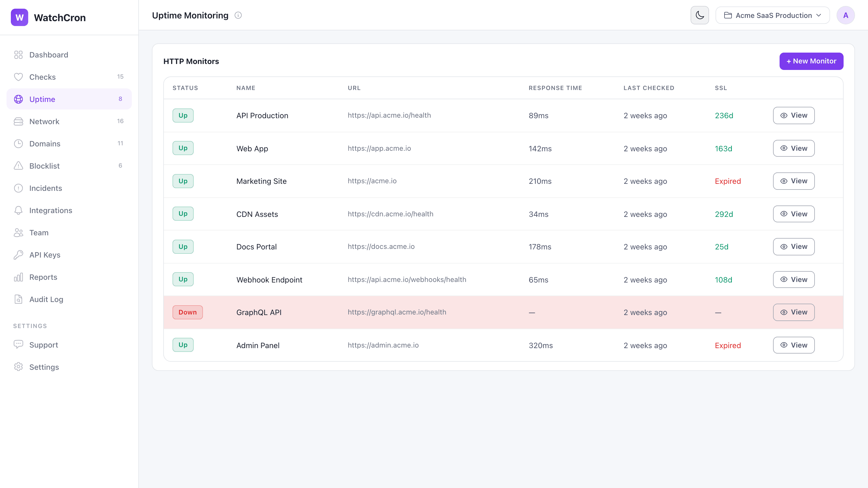Screen dimensions: 868x488
Task: Navigate to Incidents
Action: click(69, 188)
